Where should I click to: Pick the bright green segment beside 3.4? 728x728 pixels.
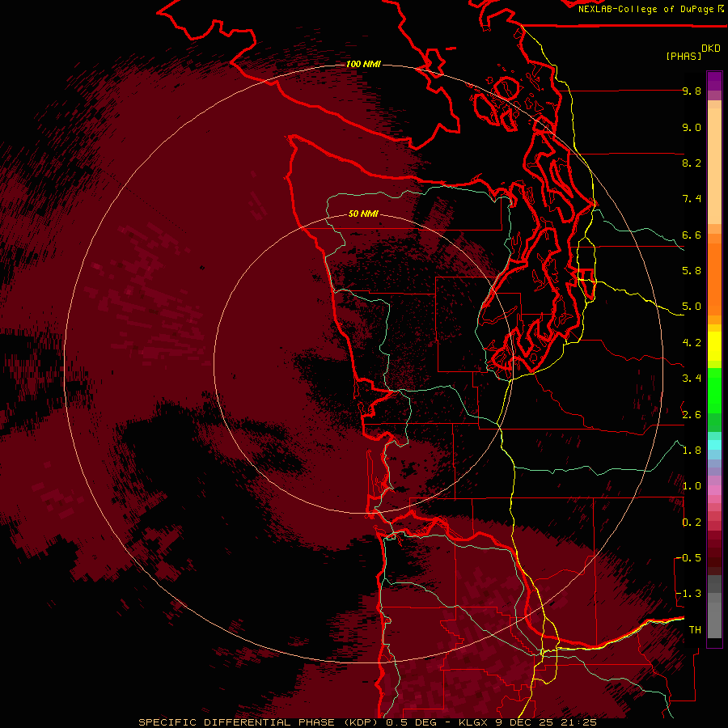click(714, 389)
